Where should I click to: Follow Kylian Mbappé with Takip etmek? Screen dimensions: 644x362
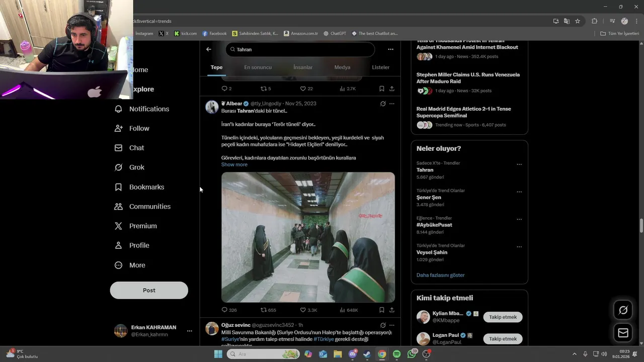[503, 317]
